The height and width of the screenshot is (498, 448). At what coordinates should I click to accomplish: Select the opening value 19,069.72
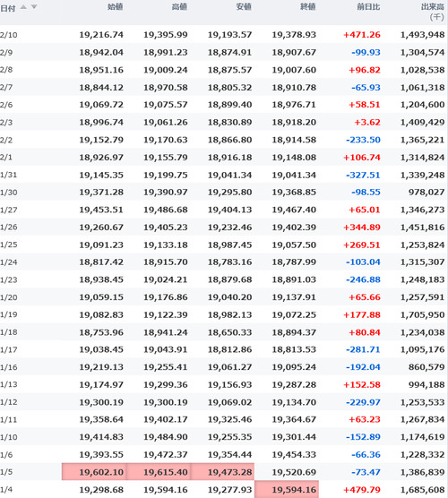[101, 105]
